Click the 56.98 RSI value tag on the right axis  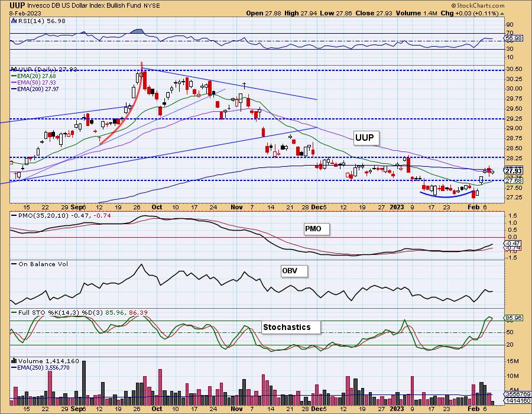(513, 38)
